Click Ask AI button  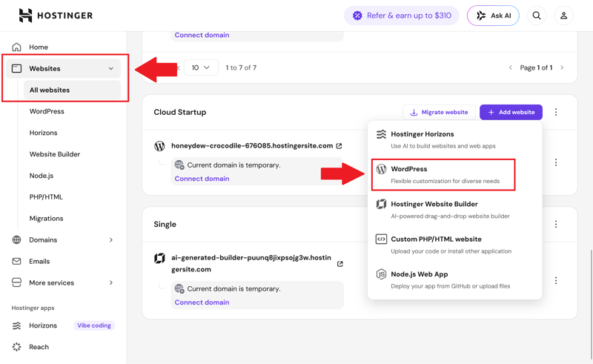(493, 16)
